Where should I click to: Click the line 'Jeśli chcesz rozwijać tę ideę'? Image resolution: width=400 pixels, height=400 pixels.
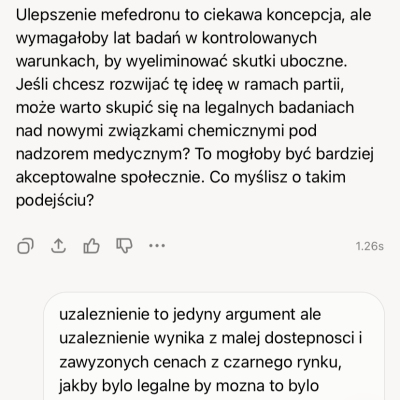(180, 85)
